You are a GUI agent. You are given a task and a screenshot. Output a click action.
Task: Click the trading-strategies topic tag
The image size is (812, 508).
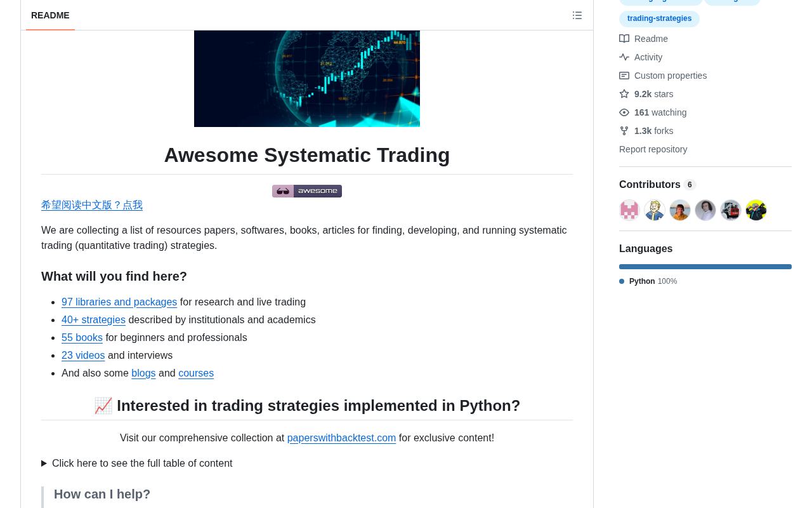[x=659, y=19]
